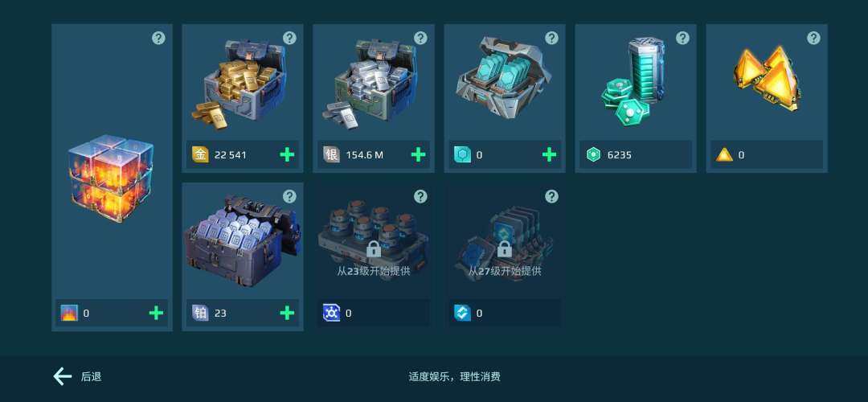This screenshot has height=402, width=868.
Task: Add fire cubes with the plus icon
Action: pyautogui.click(x=156, y=313)
